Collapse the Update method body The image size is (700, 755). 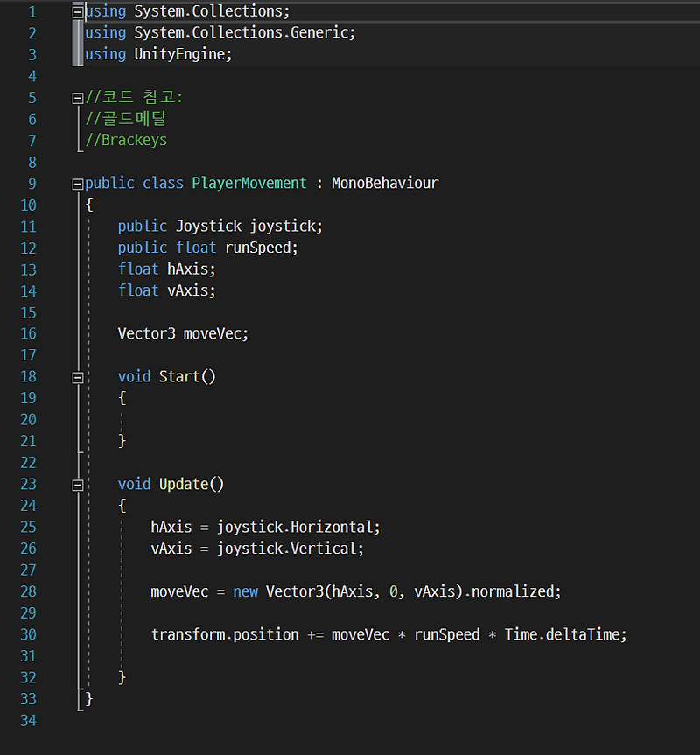click(x=77, y=484)
